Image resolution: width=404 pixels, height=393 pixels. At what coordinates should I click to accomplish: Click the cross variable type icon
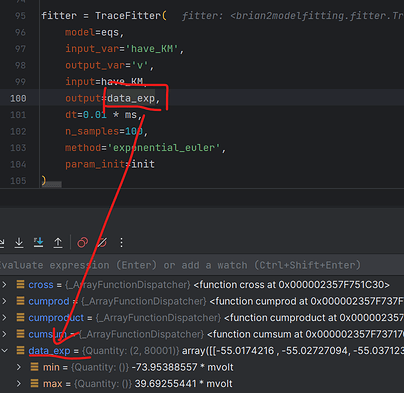pyautogui.click(x=20, y=284)
